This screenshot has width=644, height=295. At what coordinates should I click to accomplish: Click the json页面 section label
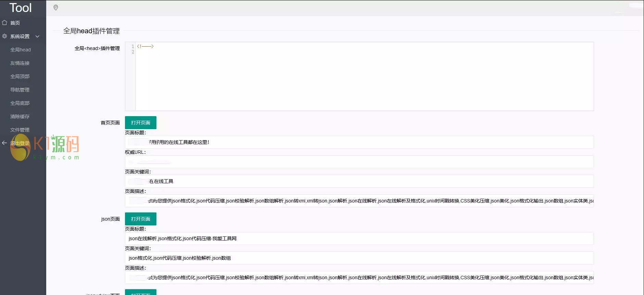pyautogui.click(x=110, y=219)
